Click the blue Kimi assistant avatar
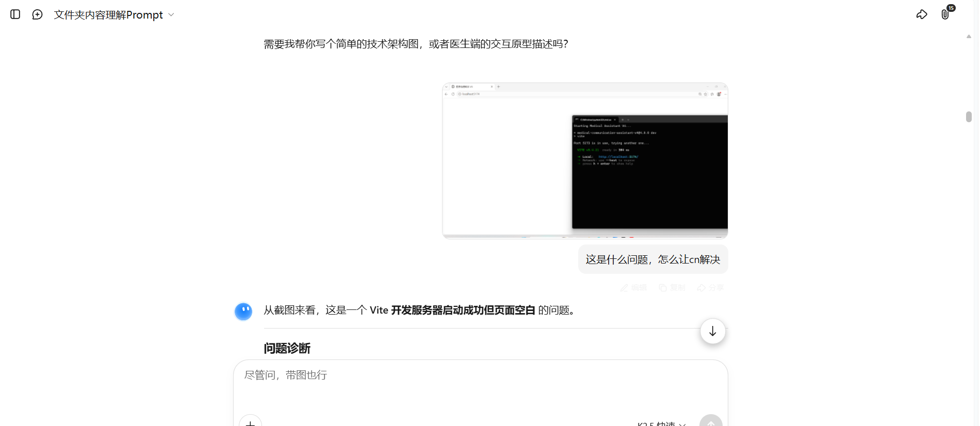The width and height of the screenshot is (980, 426). click(243, 312)
